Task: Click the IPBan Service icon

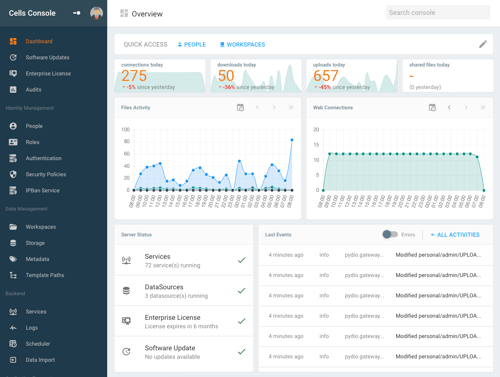Action: tap(13, 190)
